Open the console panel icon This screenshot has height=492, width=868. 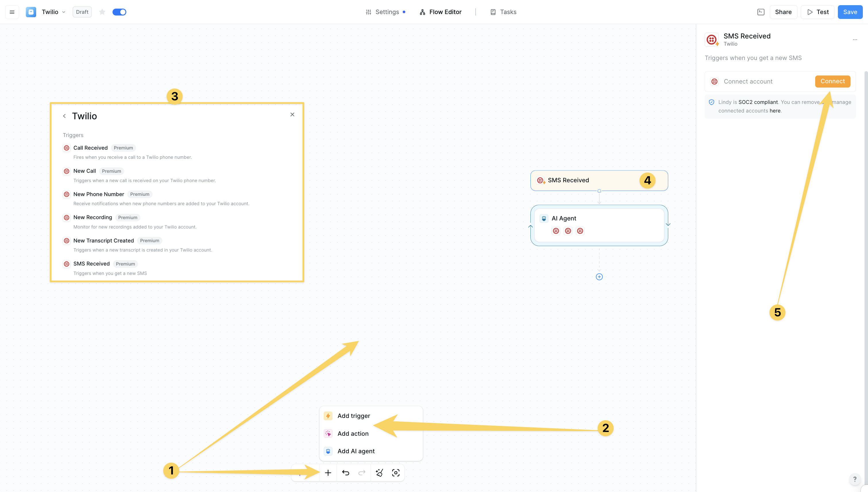coord(761,12)
